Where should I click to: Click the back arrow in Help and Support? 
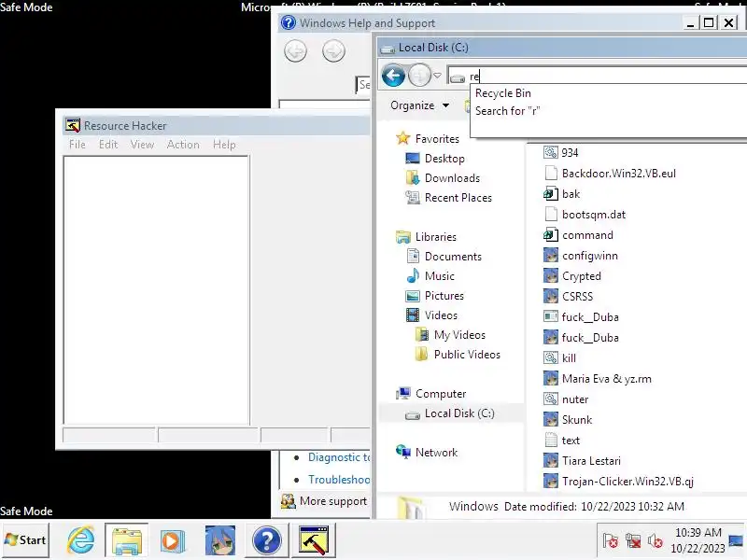point(295,51)
